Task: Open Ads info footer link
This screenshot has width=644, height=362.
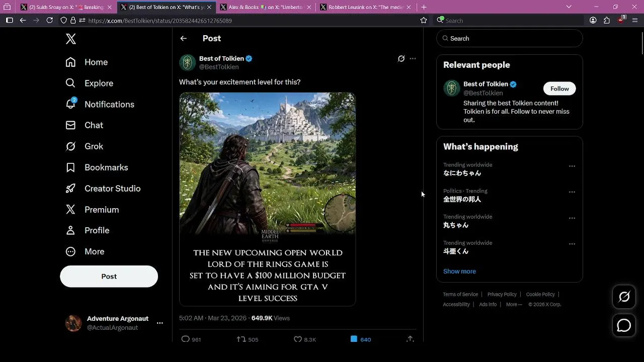Action: 488,305
